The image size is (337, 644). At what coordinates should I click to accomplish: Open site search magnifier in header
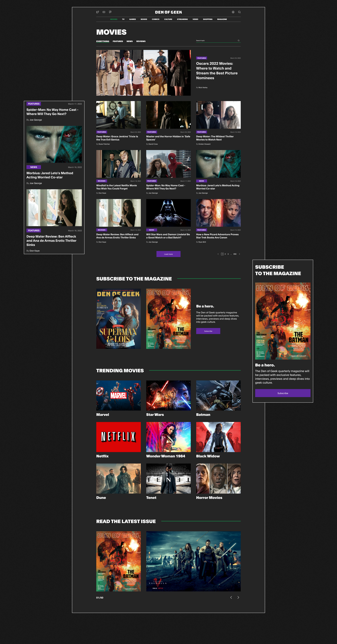click(239, 12)
